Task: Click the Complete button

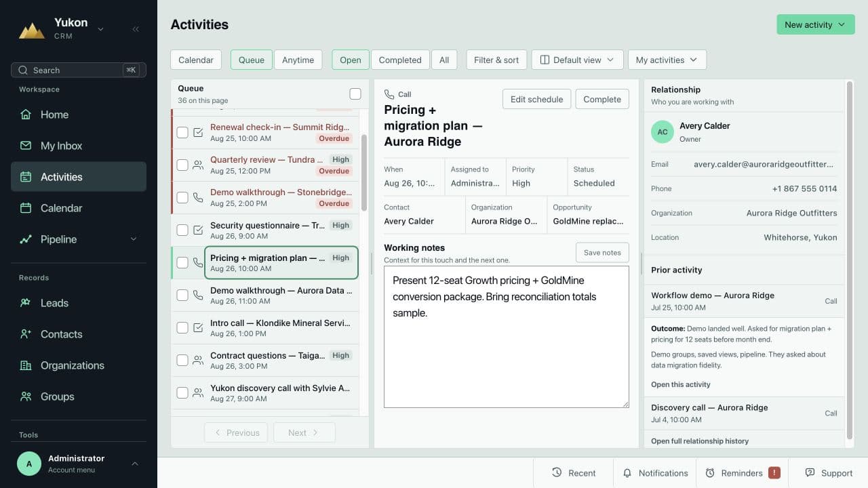Action: coord(602,99)
